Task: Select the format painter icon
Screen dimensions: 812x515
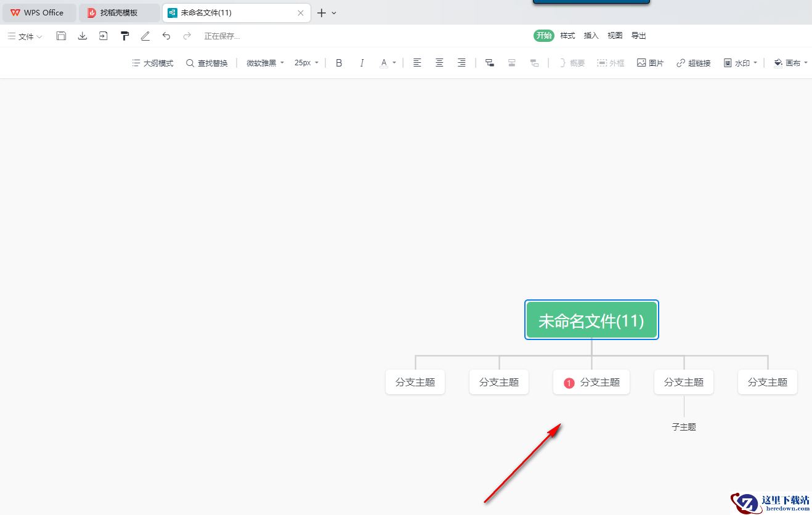Action: 124,36
